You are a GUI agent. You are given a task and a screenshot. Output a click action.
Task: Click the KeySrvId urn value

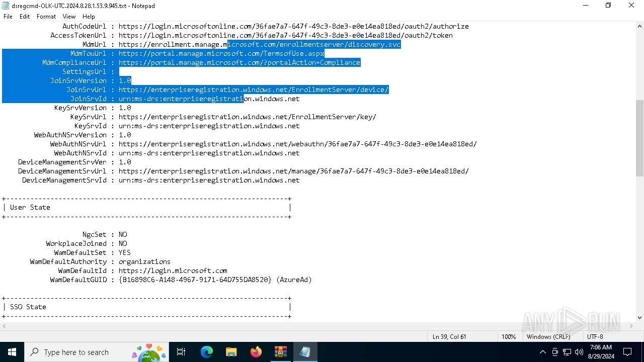coord(209,126)
